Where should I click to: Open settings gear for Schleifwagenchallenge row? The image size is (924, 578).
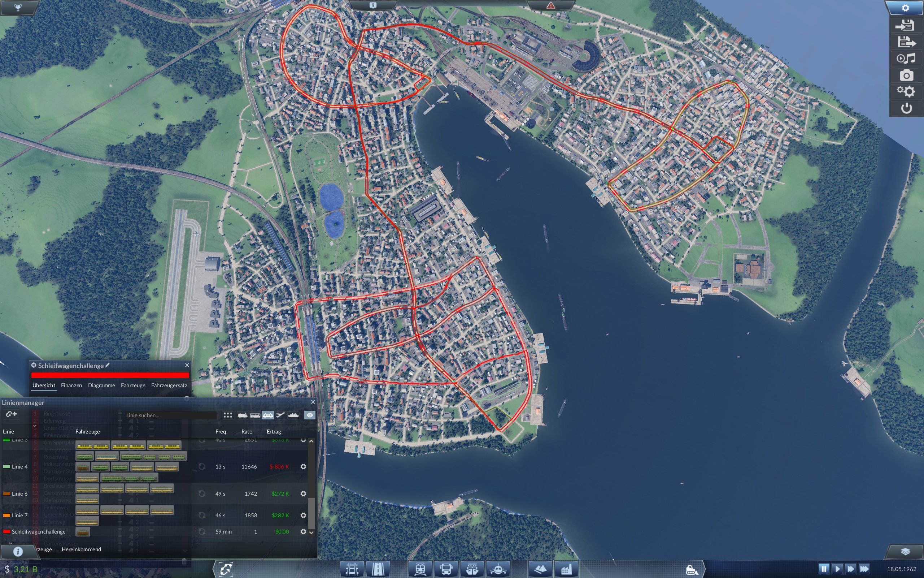click(303, 531)
